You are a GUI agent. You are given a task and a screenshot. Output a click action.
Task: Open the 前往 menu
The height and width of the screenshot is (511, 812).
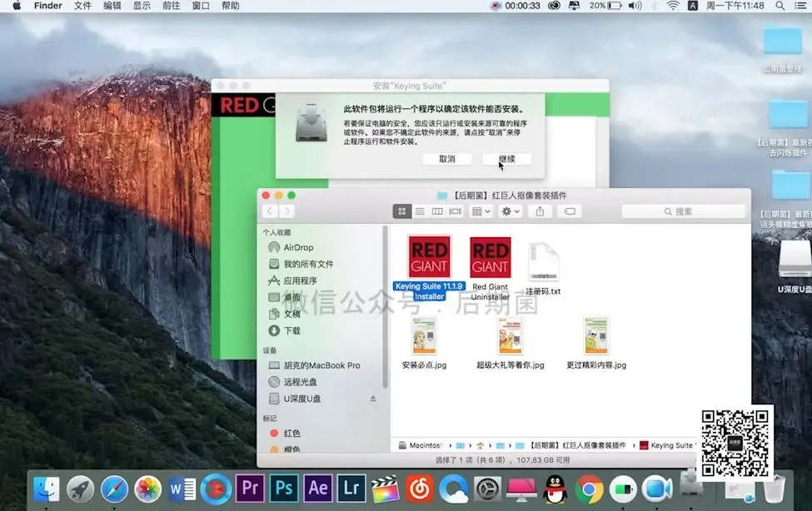tap(171, 6)
